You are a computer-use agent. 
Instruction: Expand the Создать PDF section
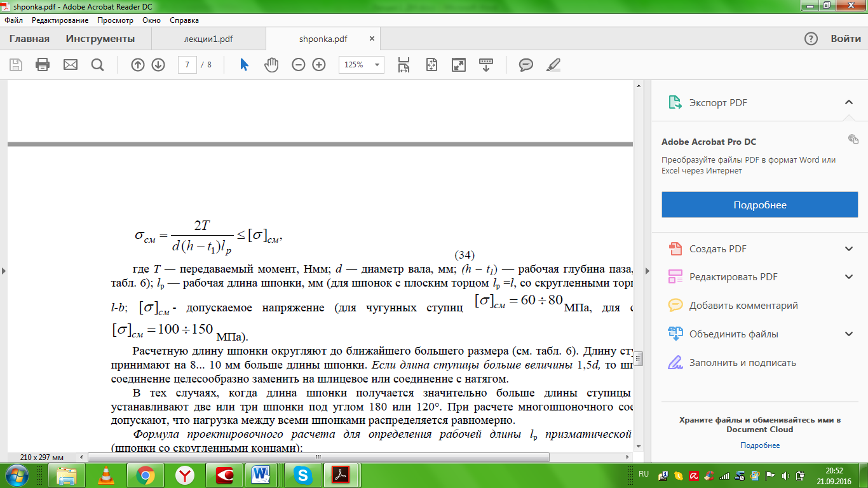[848, 249]
